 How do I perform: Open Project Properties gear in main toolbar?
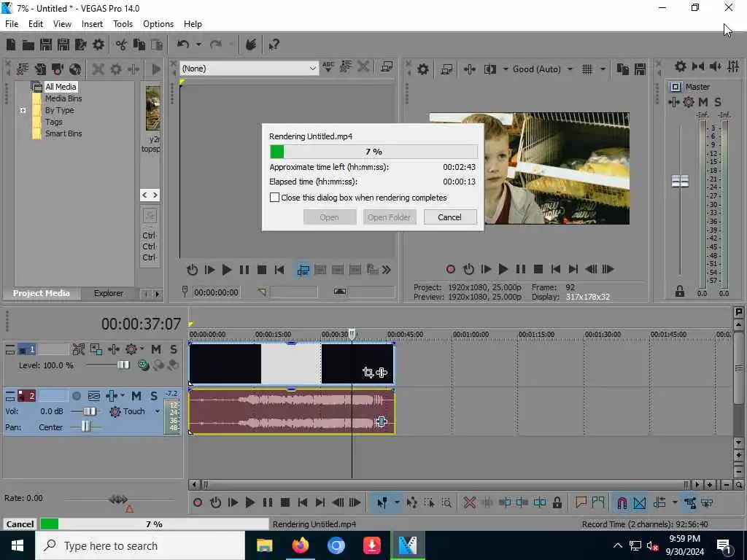pos(98,44)
